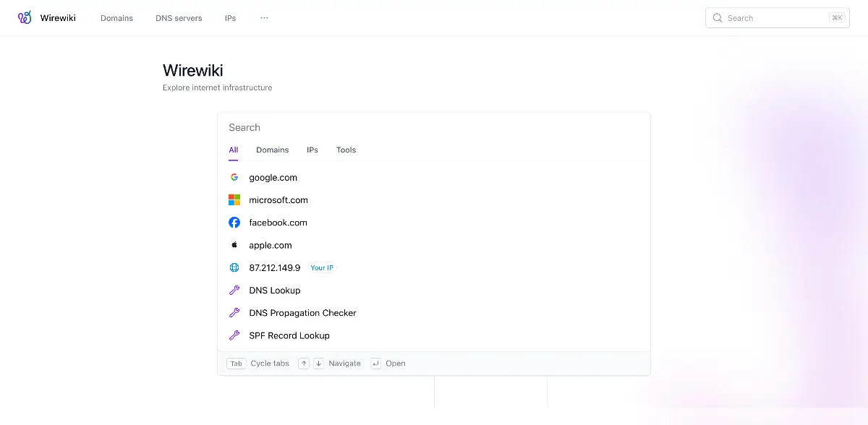Screen dimensions: 868x425
Task: Click the Wirewiki logo icon
Action: click(x=25, y=17)
